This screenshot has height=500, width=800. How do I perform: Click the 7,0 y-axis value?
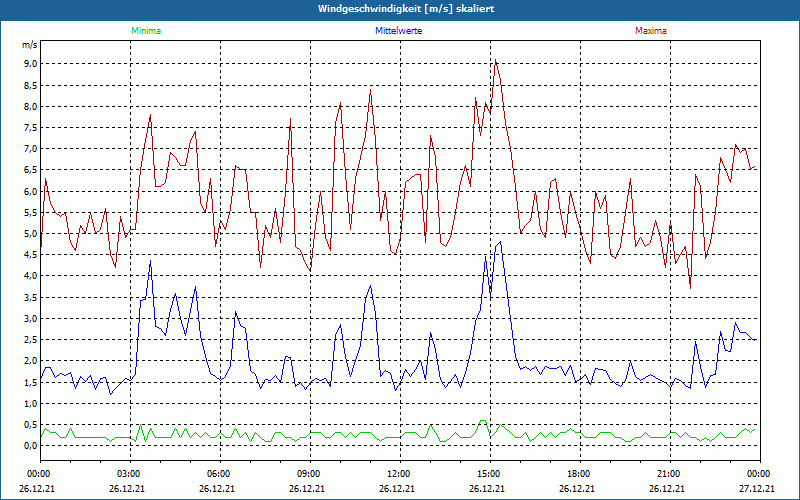(x=31, y=149)
